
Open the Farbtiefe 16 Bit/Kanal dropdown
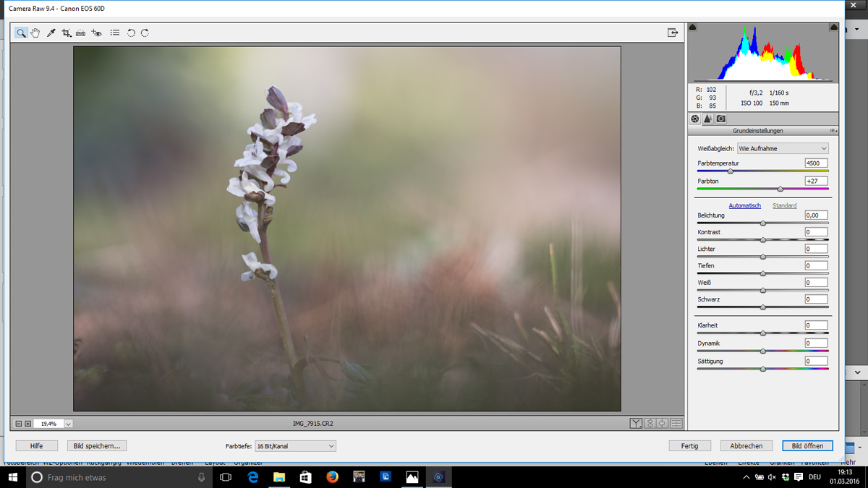click(x=295, y=446)
